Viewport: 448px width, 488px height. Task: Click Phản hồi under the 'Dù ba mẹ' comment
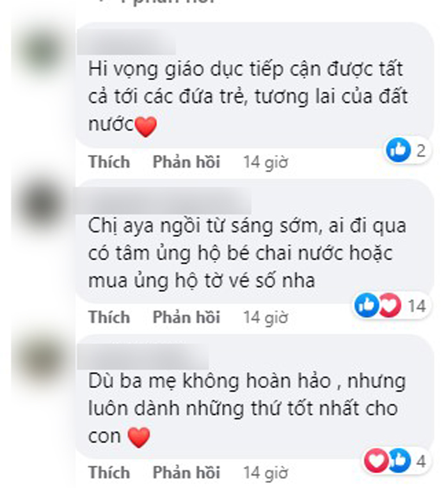pos(186,472)
